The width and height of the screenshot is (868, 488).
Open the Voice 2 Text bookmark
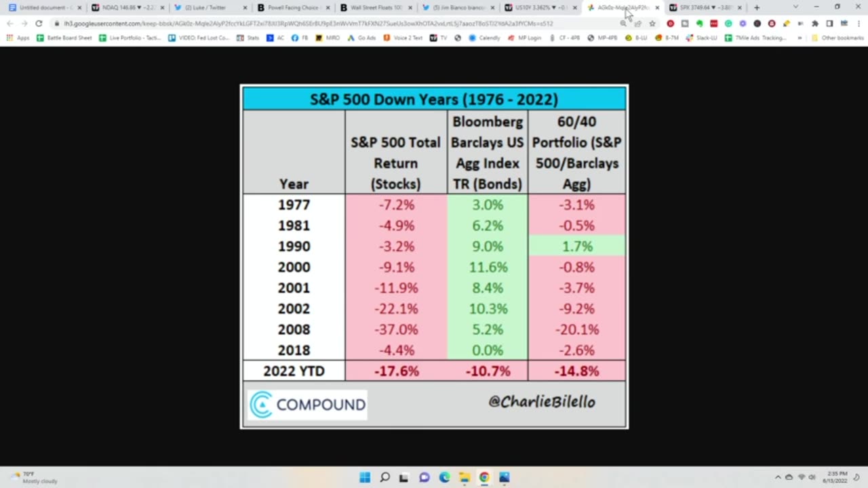(403, 38)
